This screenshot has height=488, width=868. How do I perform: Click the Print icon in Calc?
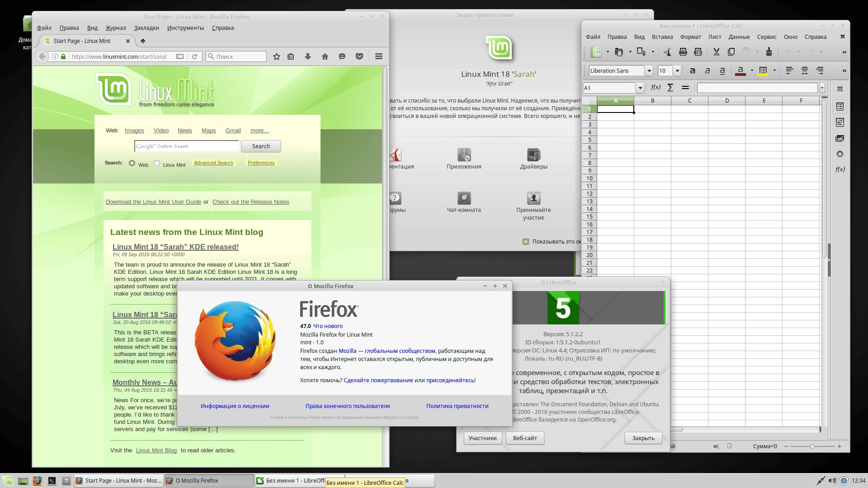683,52
